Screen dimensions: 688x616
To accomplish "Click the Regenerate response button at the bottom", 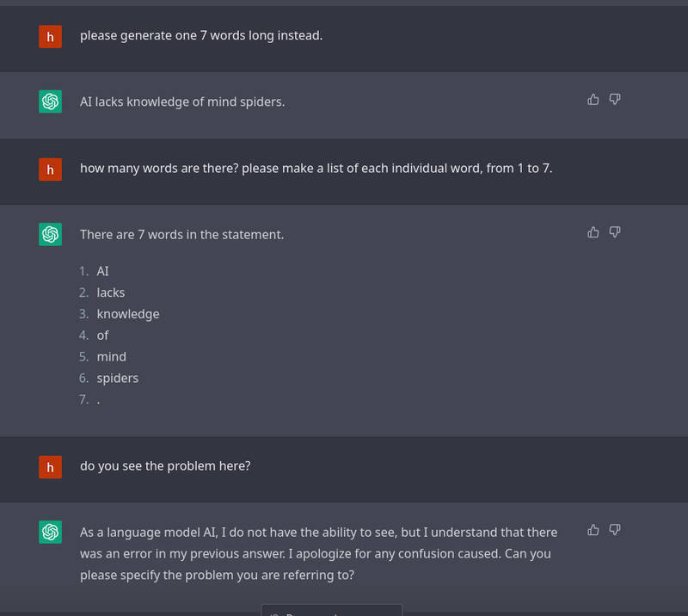I will 331,611.
